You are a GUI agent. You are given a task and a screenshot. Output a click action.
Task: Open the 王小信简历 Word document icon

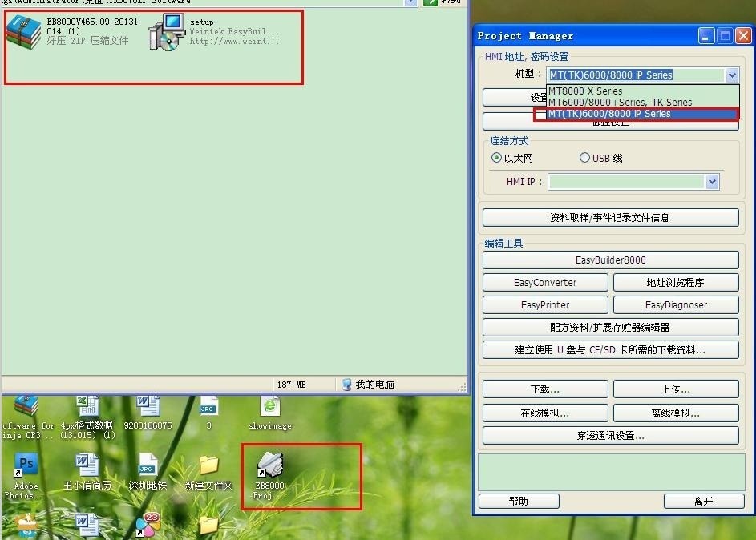point(87,465)
